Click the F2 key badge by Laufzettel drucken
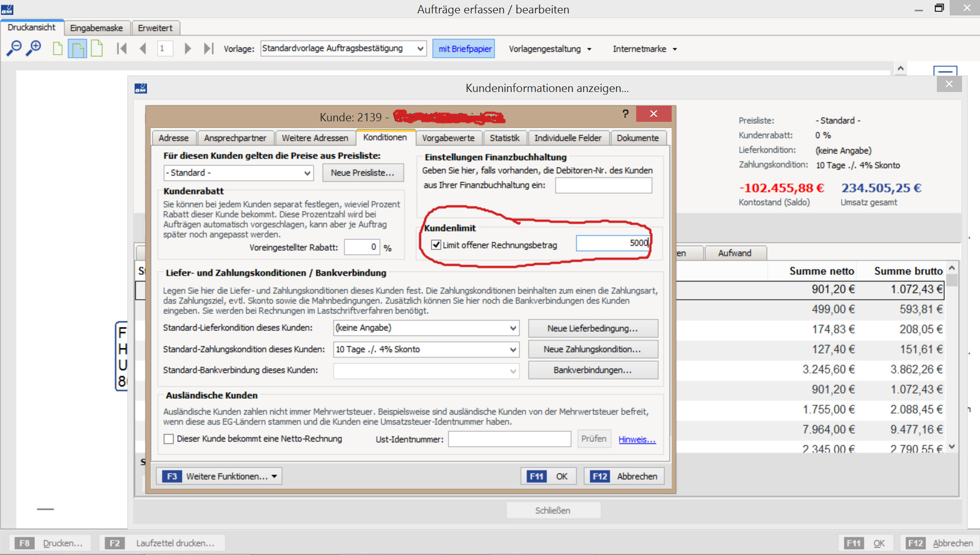Image resolution: width=980 pixels, height=555 pixels. pyautogui.click(x=115, y=543)
